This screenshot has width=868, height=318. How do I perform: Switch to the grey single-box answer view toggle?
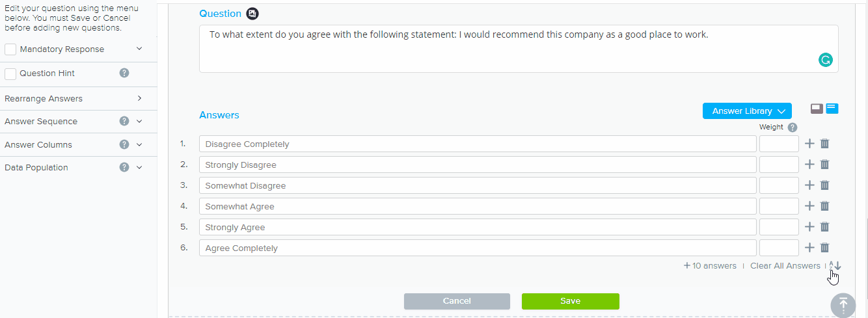[x=817, y=109]
